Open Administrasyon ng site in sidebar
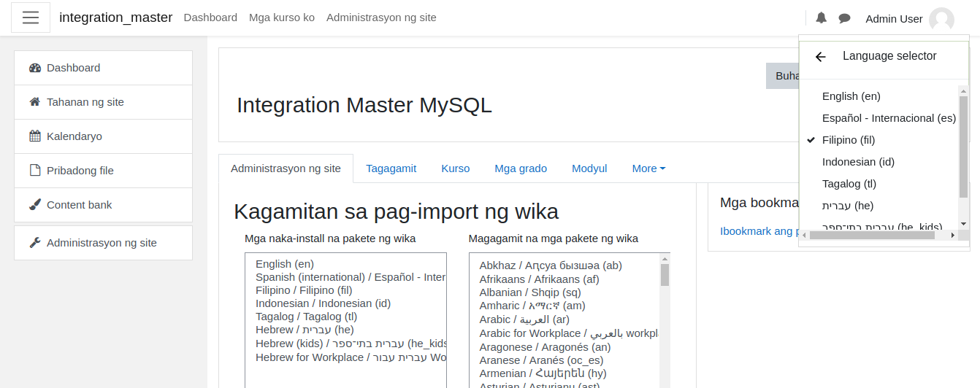This screenshot has height=388, width=980. [103, 243]
